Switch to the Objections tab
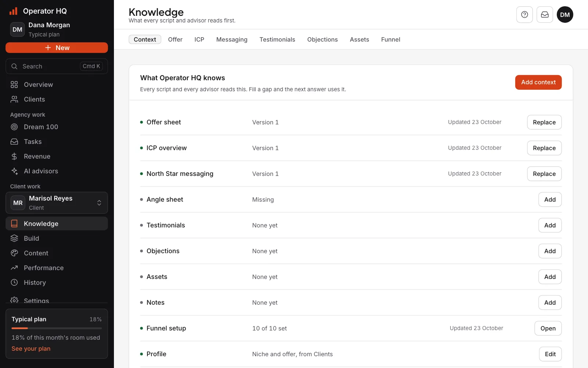The image size is (588, 368). pyautogui.click(x=322, y=39)
